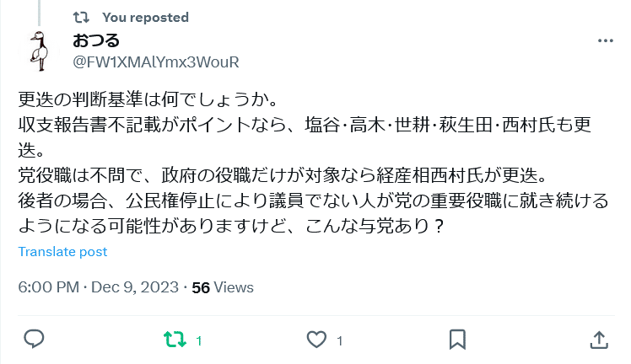Show repost count next to green arrows

tap(199, 341)
